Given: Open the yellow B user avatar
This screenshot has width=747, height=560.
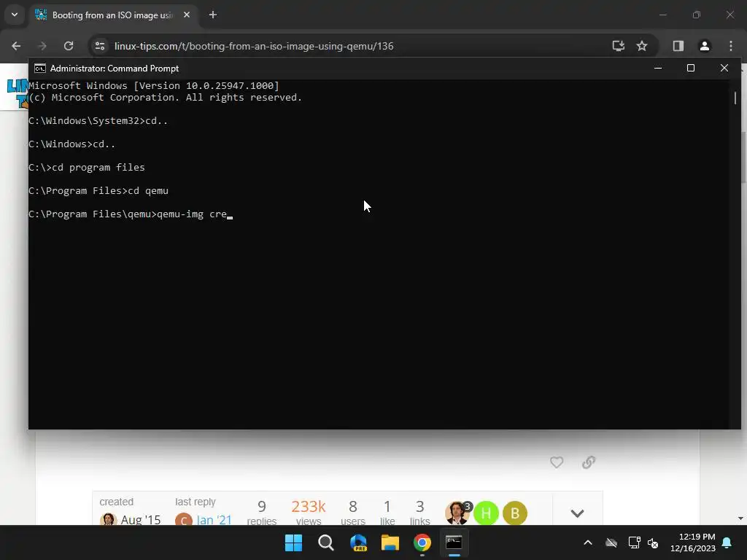Looking at the screenshot, I should coord(515,513).
